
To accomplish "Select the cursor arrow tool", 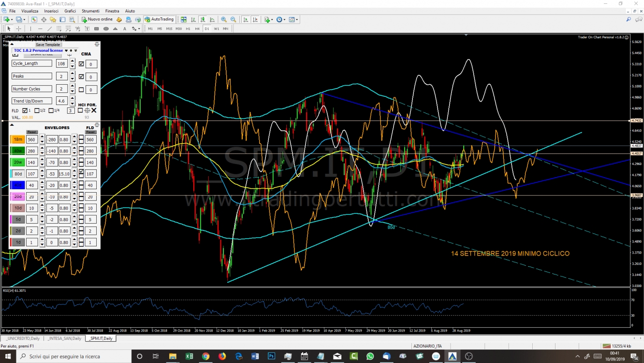I will (x=9, y=29).
